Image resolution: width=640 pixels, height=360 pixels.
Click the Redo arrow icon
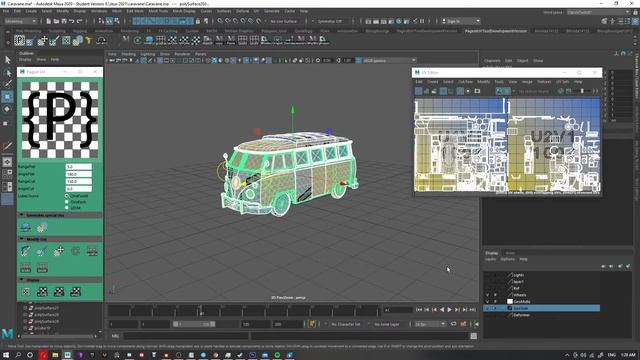(79, 21)
